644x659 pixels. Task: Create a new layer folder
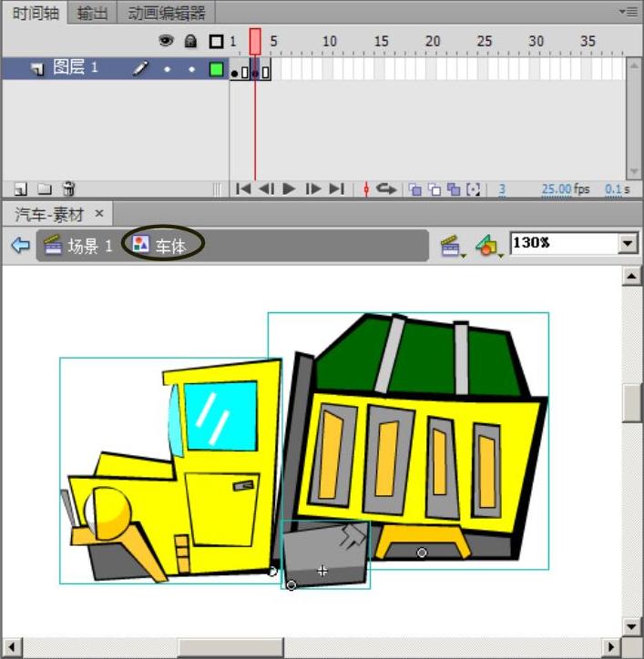pyautogui.click(x=44, y=189)
